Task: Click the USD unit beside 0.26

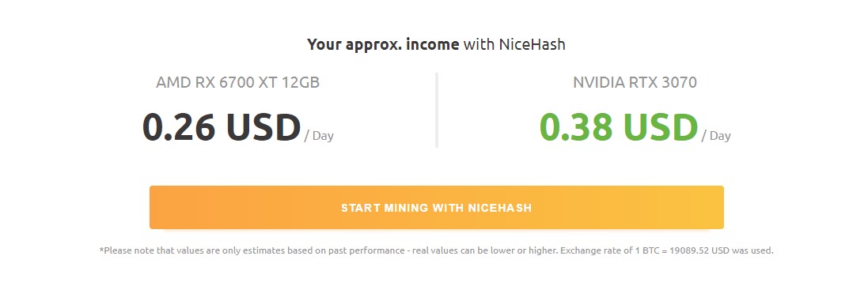Action: 263,126
